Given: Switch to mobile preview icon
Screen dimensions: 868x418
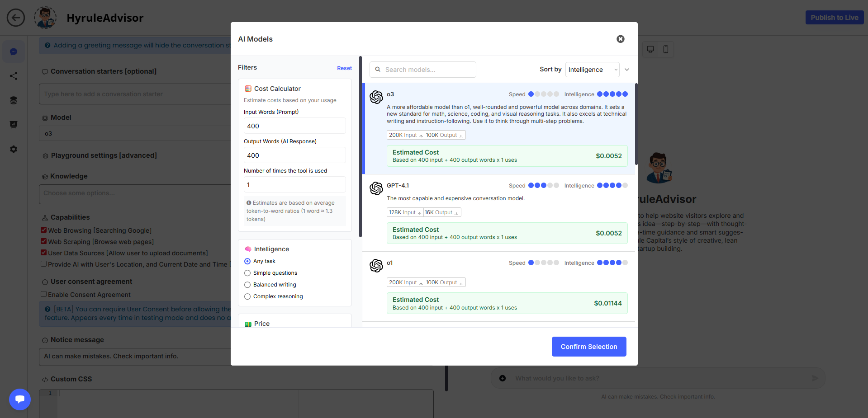Looking at the screenshot, I should pos(666,49).
